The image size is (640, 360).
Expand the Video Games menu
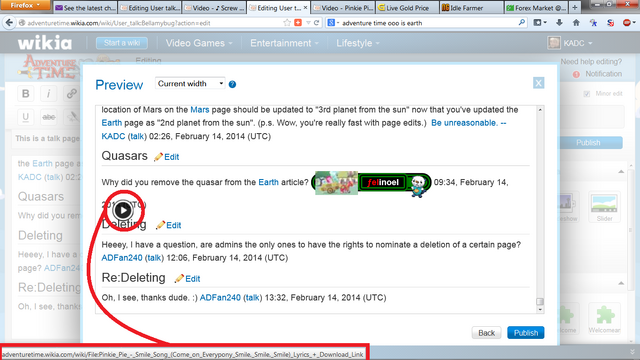199,43
